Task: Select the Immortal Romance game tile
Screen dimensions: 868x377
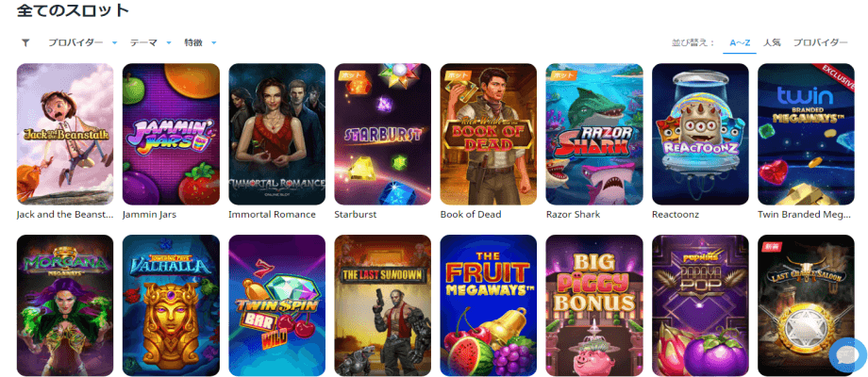Action: [x=276, y=135]
